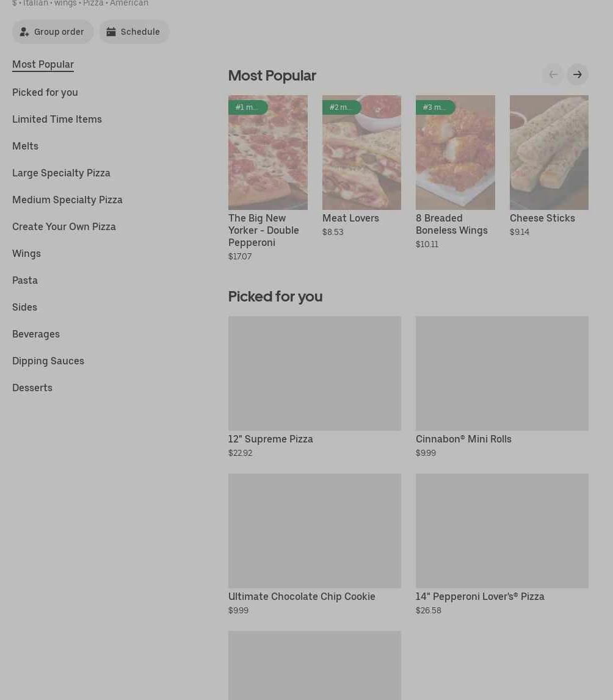Click the #1 most liked badge

[248, 107]
